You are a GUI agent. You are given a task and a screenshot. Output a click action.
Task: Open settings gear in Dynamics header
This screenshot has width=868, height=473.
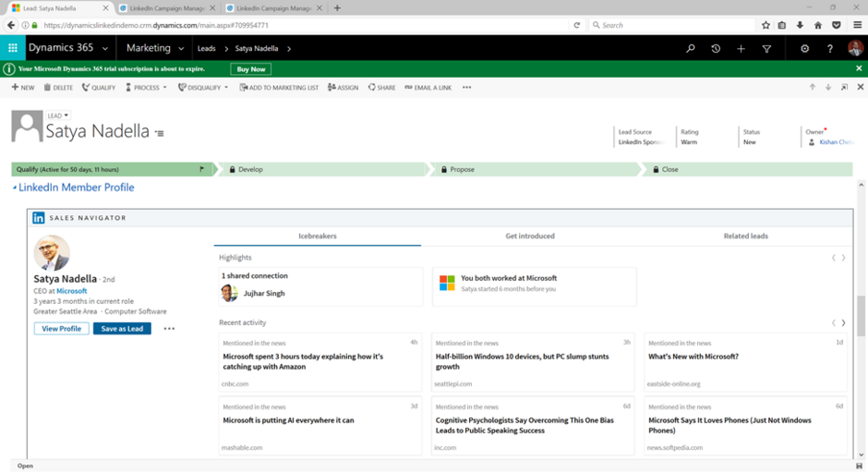point(804,49)
